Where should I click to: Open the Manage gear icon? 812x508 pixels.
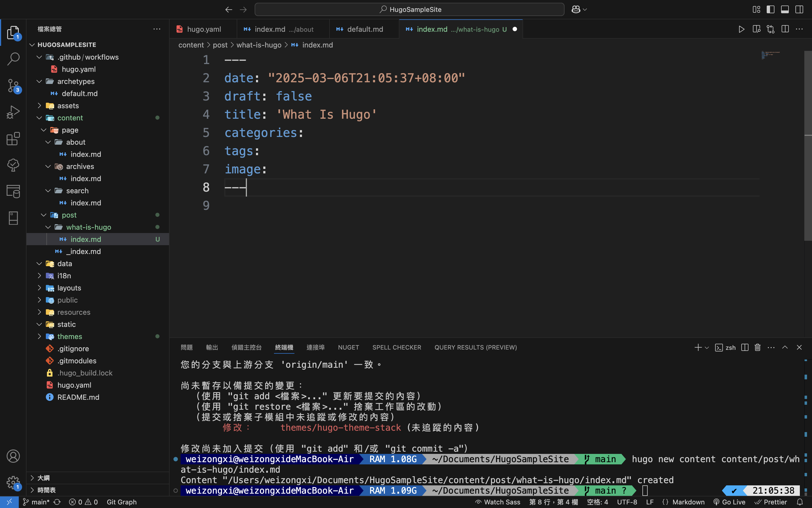coord(13,483)
